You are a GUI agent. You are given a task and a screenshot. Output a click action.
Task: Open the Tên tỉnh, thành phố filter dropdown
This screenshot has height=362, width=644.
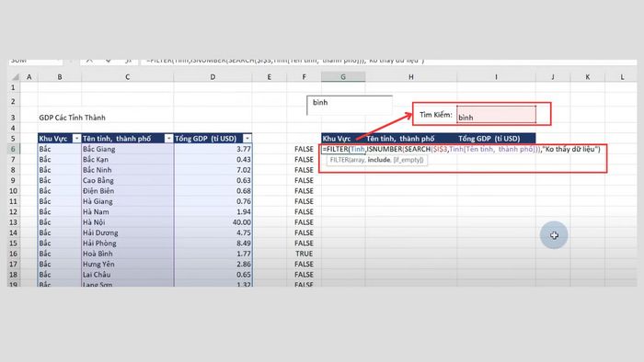click(168, 139)
